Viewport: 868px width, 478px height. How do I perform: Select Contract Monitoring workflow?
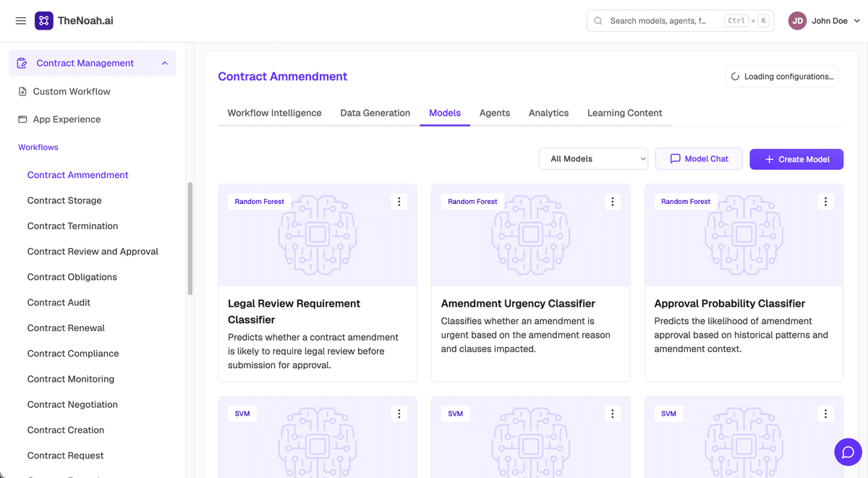click(71, 379)
